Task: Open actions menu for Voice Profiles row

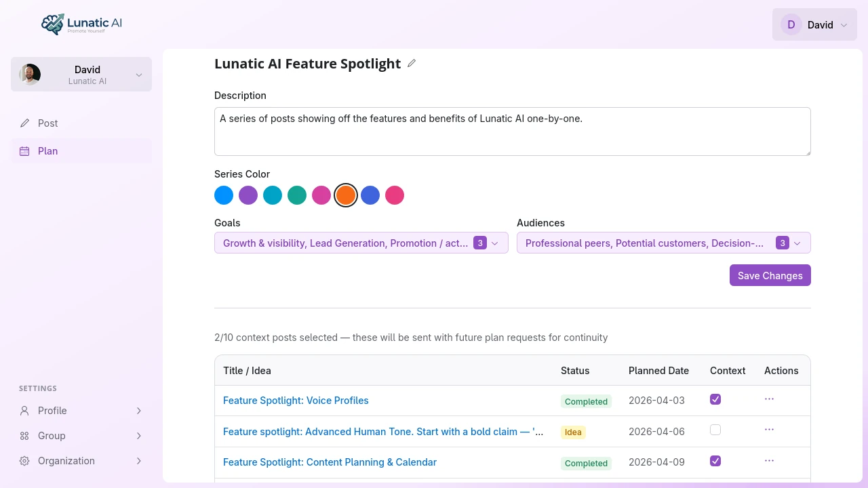Action: (769, 399)
